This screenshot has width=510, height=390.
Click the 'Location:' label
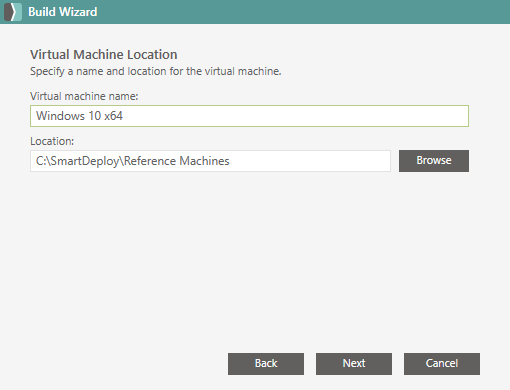(52, 141)
